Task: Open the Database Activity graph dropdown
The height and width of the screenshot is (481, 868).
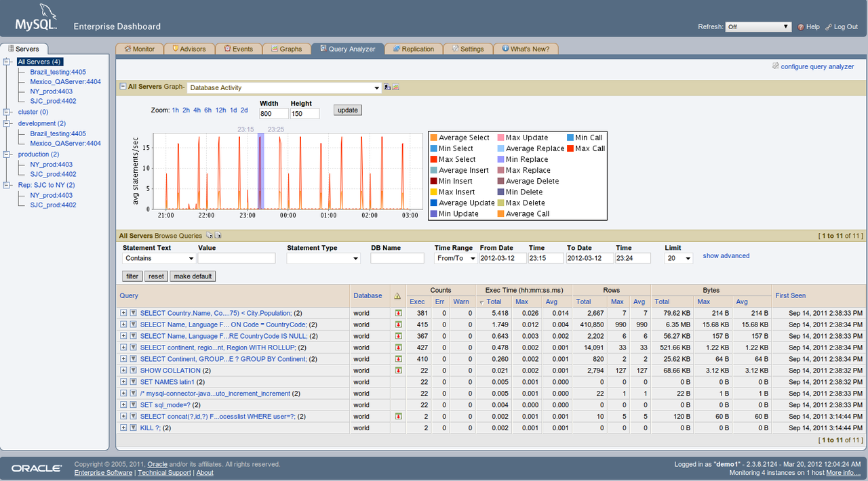Action: pos(284,87)
